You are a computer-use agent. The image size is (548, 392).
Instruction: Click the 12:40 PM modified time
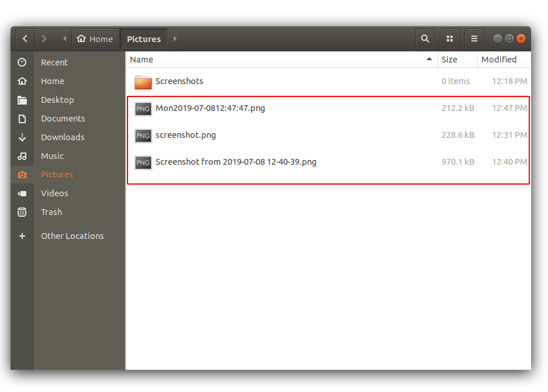click(x=509, y=162)
